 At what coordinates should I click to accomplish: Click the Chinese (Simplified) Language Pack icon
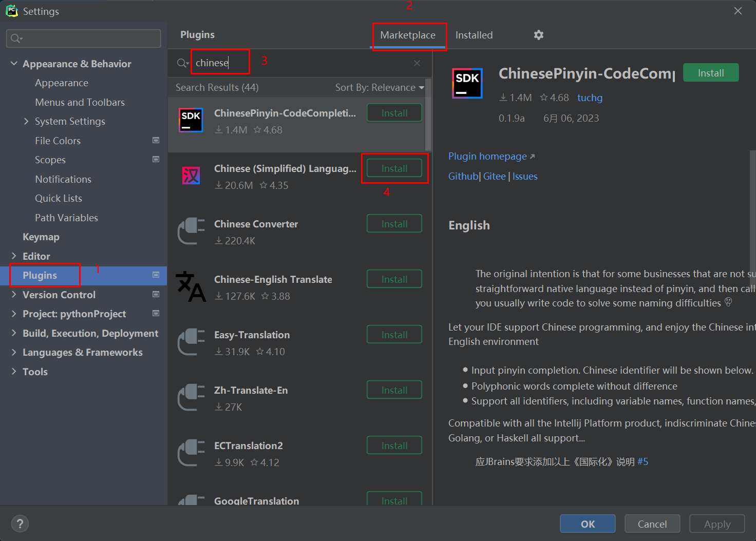click(x=191, y=176)
